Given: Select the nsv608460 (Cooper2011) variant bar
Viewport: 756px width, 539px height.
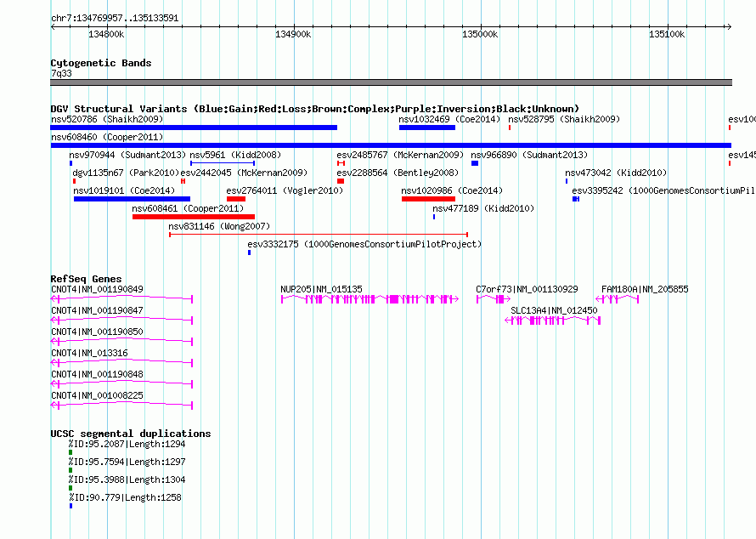Looking at the screenshot, I should [391, 145].
